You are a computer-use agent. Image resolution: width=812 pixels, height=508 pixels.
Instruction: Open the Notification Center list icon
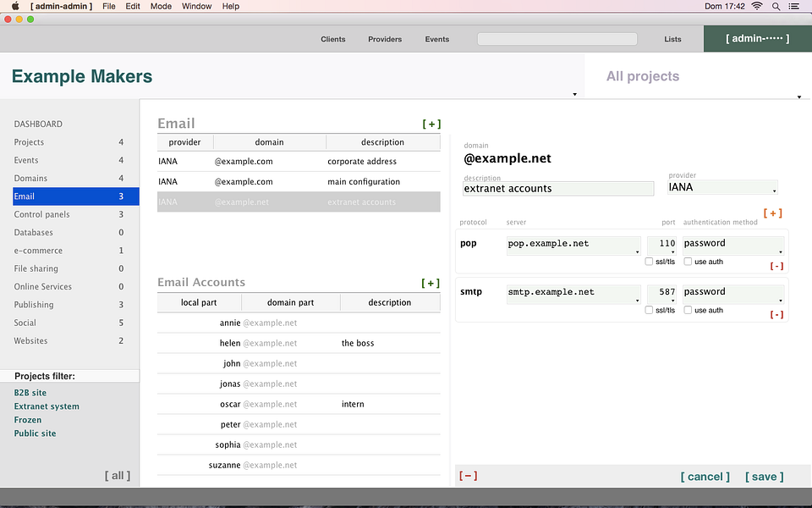793,6
